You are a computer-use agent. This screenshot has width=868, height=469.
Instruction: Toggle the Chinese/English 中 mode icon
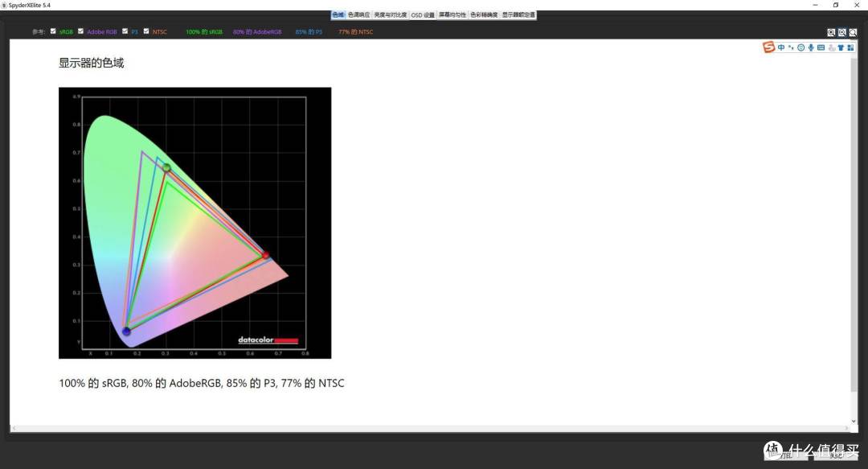tap(781, 47)
